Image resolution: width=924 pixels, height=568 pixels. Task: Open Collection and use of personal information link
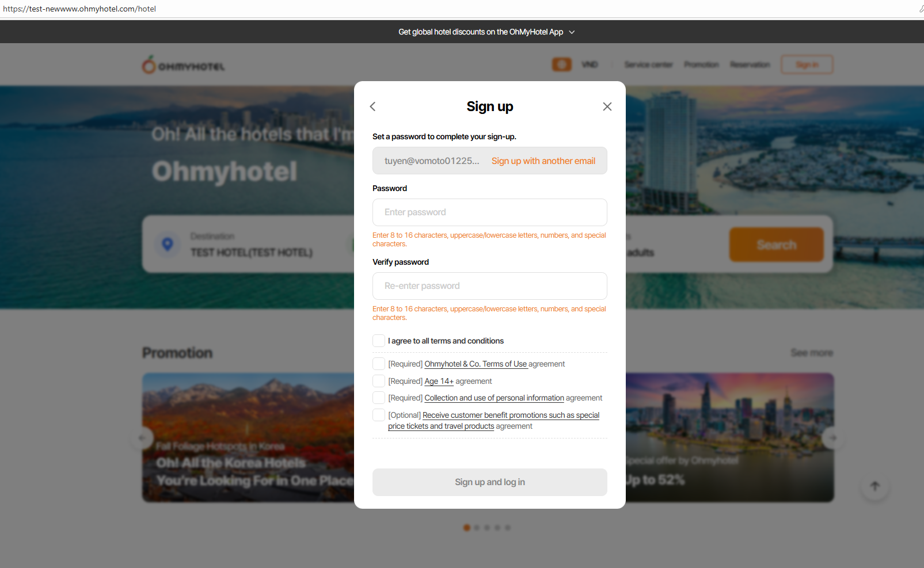point(495,398)
